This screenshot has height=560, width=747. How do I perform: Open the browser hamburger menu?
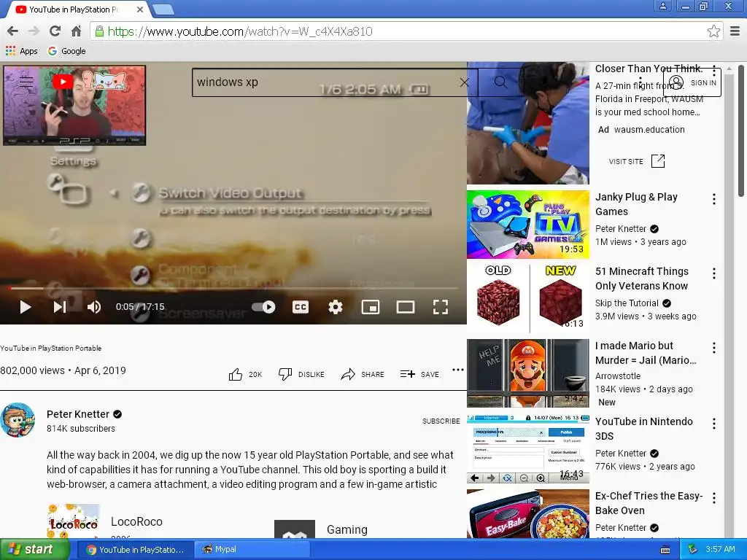735,31
